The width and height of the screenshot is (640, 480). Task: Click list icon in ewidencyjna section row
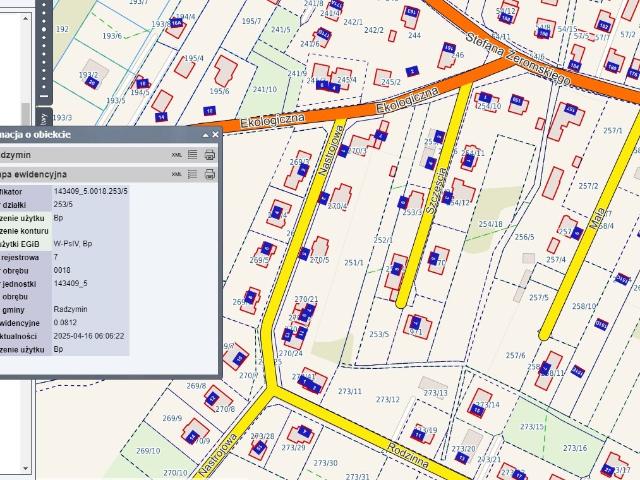coord(193,174)
